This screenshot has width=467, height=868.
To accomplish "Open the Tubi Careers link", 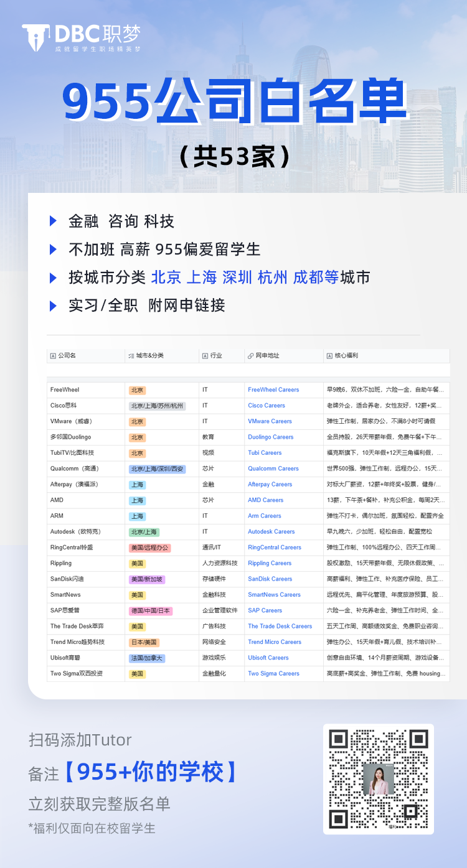I will click(x=265, y=453).
